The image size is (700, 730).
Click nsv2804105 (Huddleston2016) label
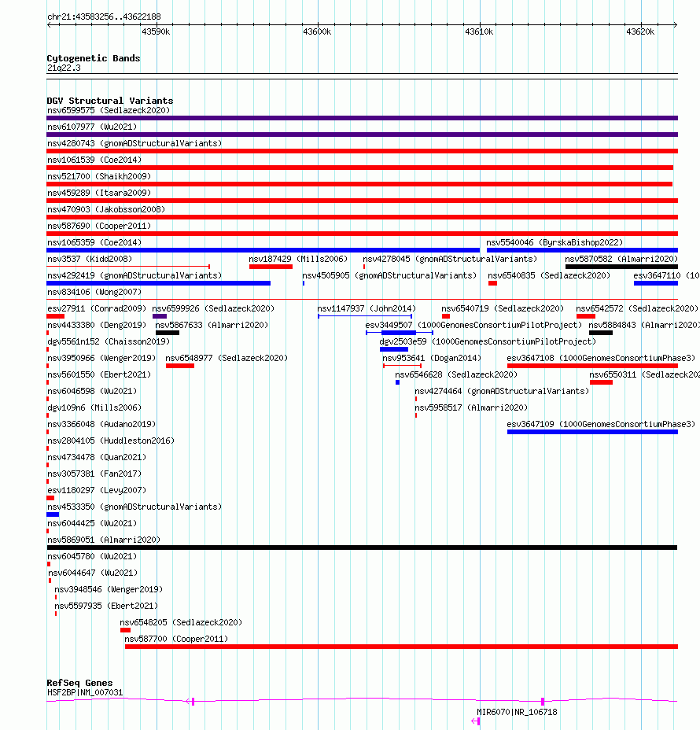(111, 441)
